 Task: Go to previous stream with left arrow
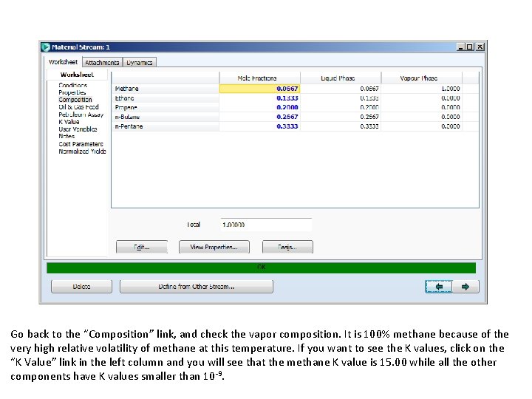click(x=439, y=287)
